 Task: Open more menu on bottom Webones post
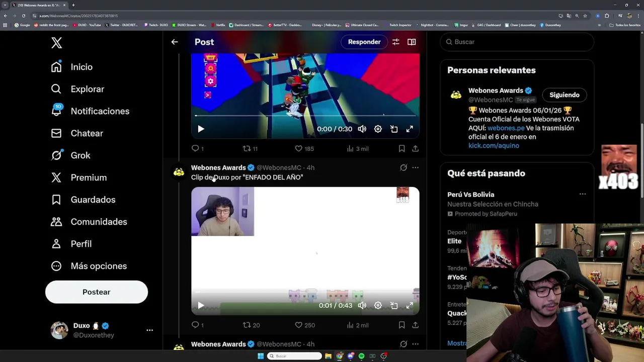[x=415, y=344]
